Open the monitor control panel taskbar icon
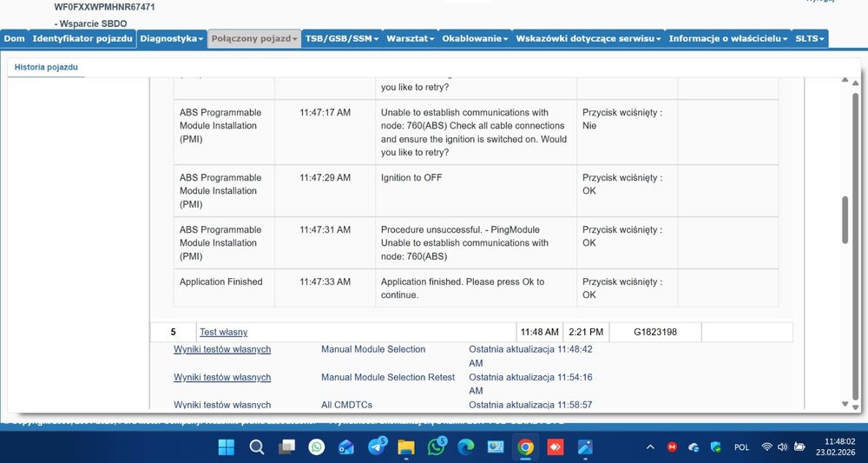This screenshot has height=463, width=868. click(496, 447)
